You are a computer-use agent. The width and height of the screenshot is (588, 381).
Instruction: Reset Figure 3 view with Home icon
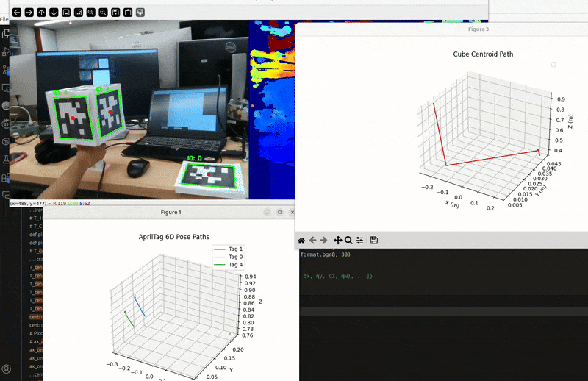tap(301, 240)
